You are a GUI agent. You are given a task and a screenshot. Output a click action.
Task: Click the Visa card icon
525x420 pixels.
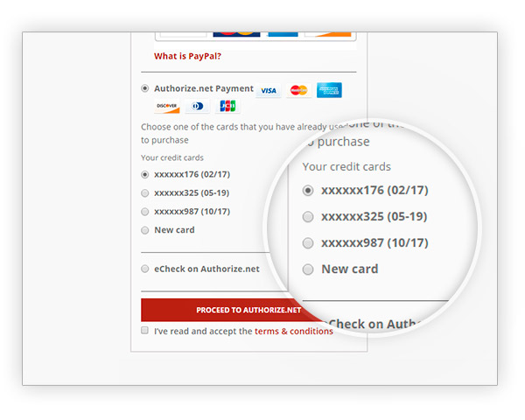coord(269,90)
